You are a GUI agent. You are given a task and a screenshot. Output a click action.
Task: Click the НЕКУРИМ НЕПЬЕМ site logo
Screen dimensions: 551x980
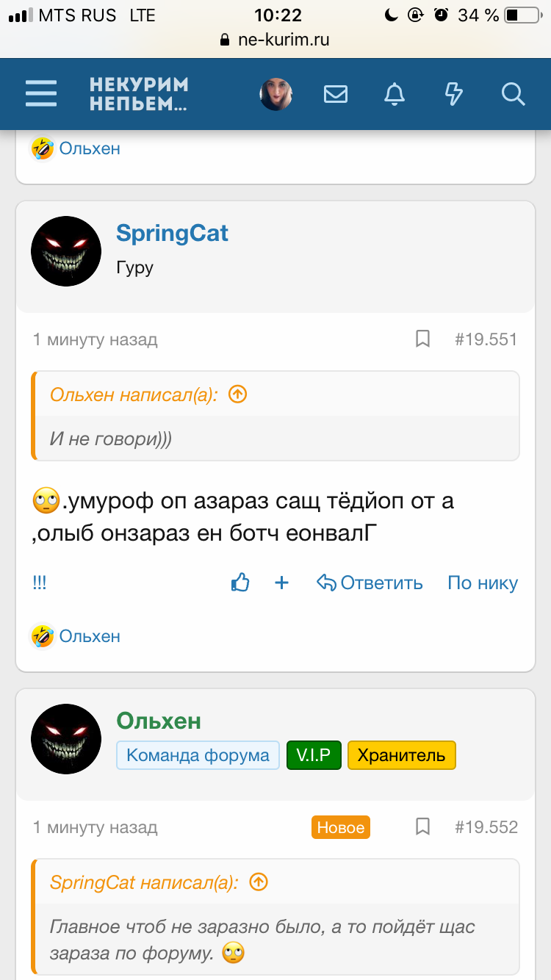[139, 94]
